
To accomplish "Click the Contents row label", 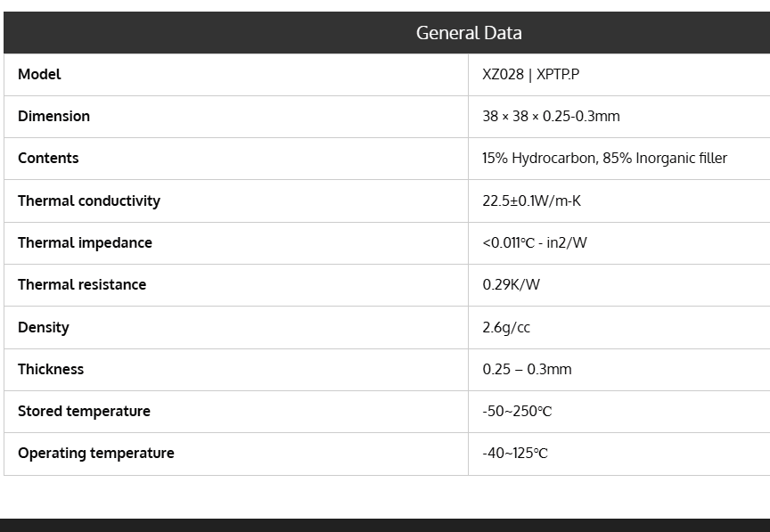I will tap(48, 159).
